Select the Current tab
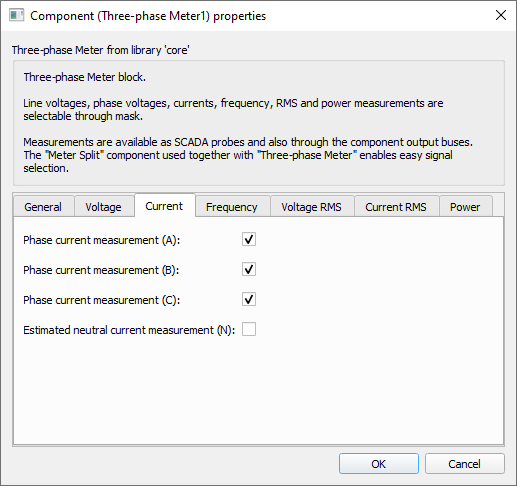 click(x=164, y=206)
